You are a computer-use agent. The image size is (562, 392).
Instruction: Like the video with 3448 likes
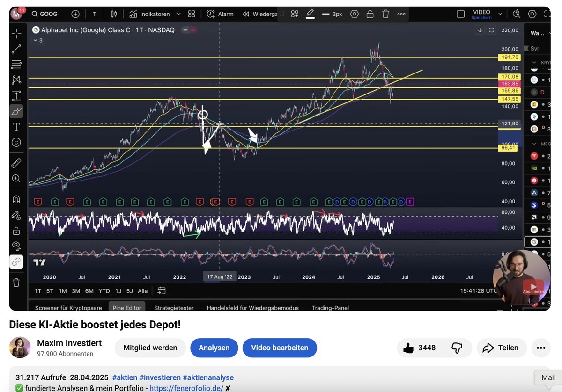coord(420,348)
